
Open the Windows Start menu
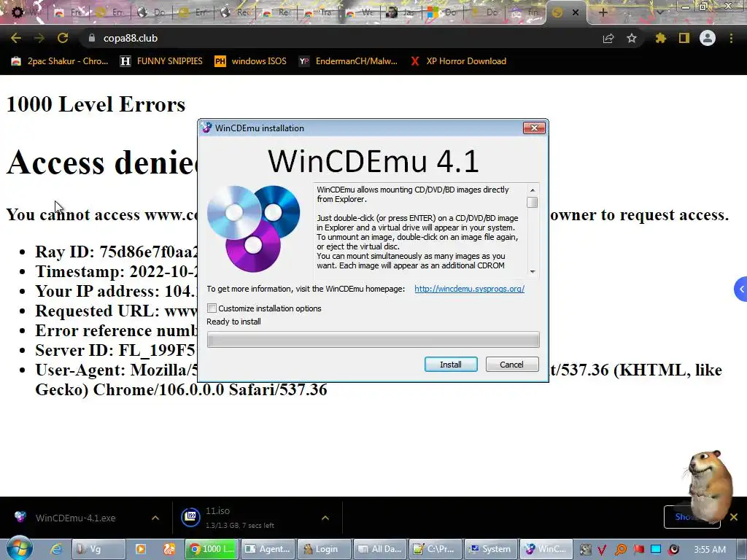[x=19, y=548]
